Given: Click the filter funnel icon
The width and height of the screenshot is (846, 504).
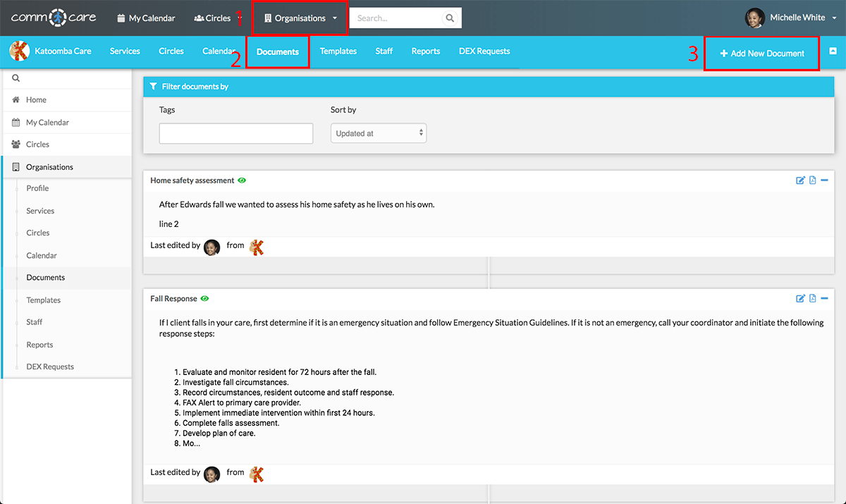Looking at the screenshot, I should tap(154, 87).
